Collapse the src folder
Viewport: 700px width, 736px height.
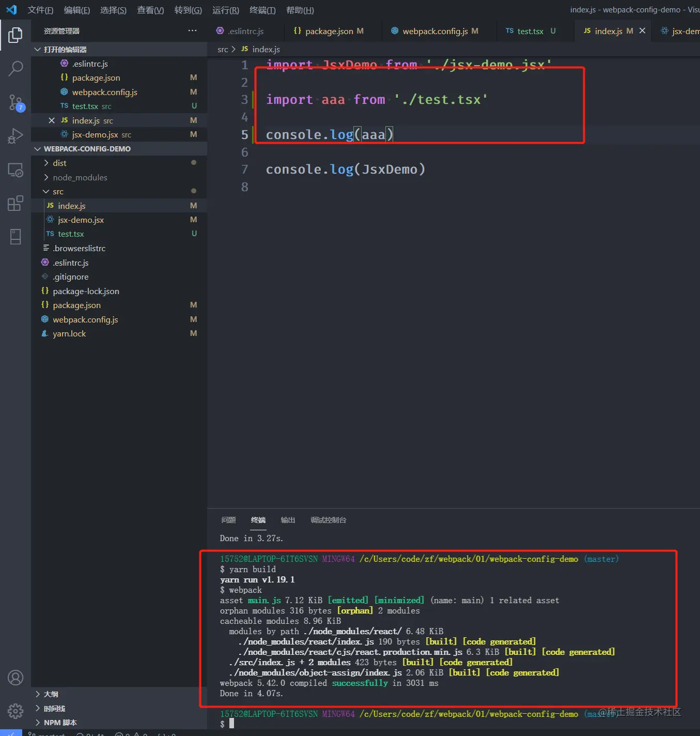119,191
